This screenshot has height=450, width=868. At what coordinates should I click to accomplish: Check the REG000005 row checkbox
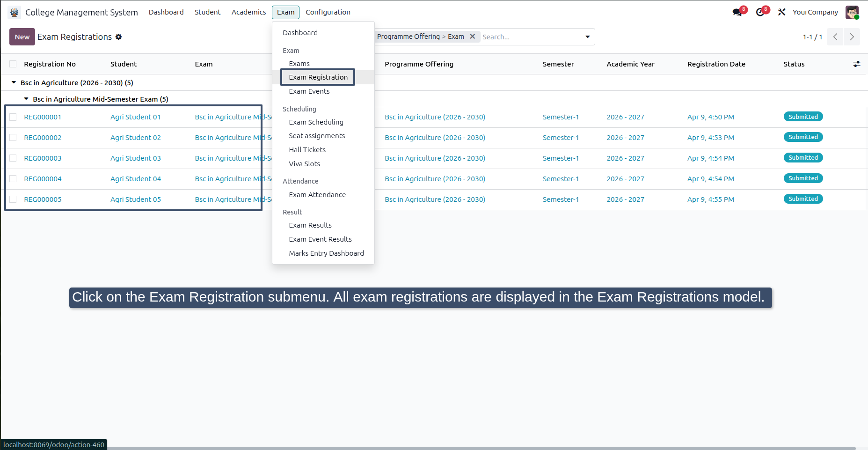(x=13, y=199)
